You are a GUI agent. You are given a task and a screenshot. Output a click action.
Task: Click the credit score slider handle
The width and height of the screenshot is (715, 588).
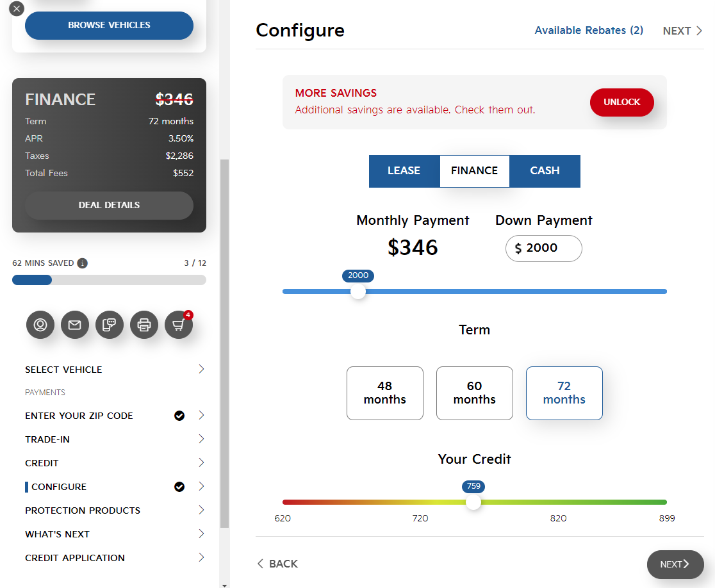(x=473, y=502)
